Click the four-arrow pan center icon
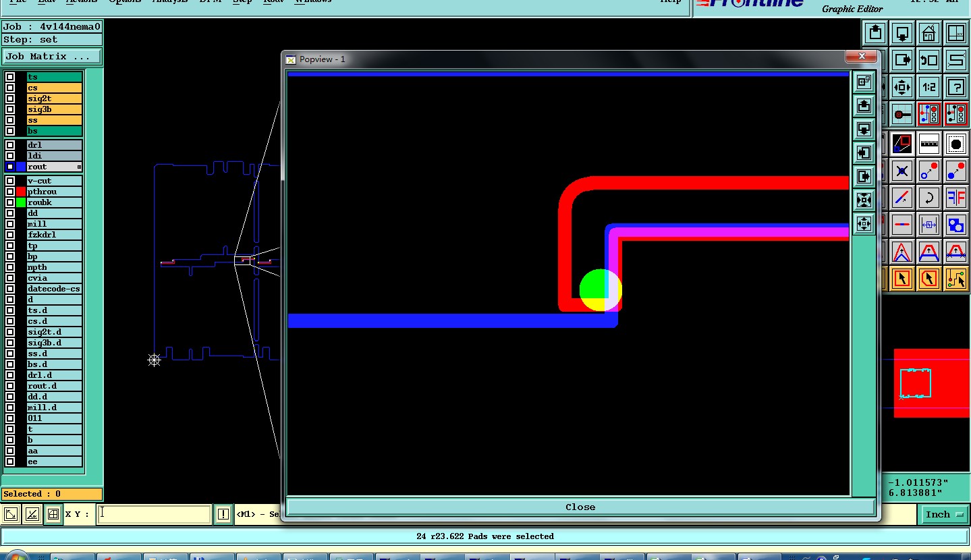Image resolution: width=971 pixels, height=560 pixels. coord(902,87)
